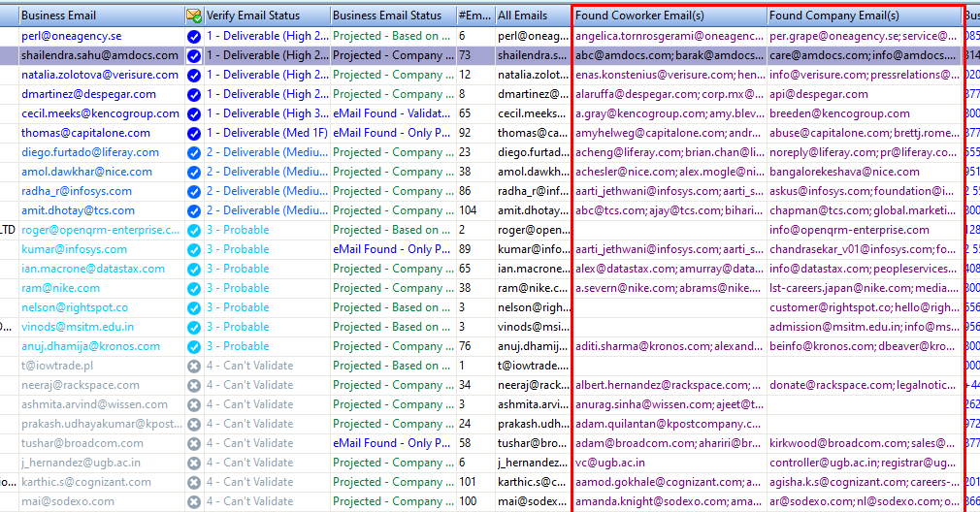This screenshot has width=980, height=512.
Task: Click the Business Email Status column header
Action: pyautogui.click(x=393, y=16)
